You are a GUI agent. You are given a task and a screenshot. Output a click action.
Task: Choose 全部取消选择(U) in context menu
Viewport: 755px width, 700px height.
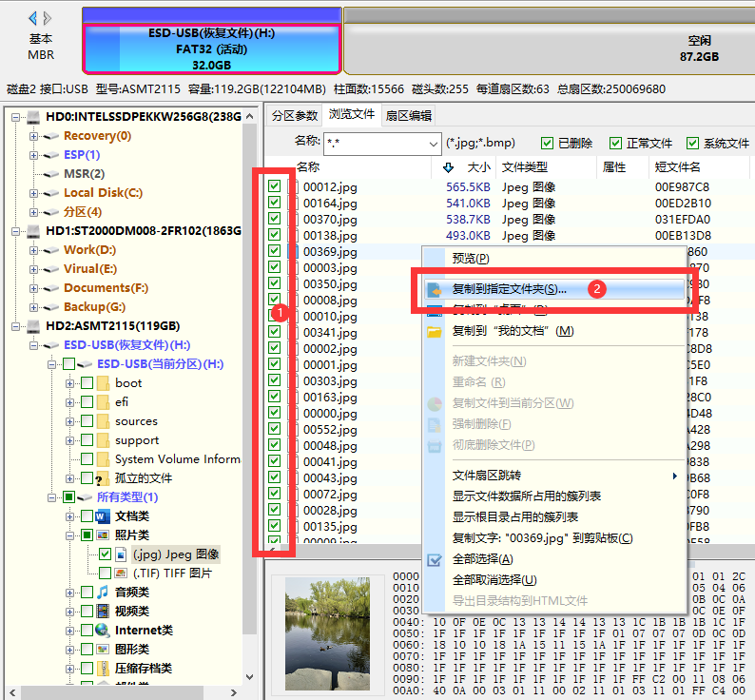[x=494, y=580]
